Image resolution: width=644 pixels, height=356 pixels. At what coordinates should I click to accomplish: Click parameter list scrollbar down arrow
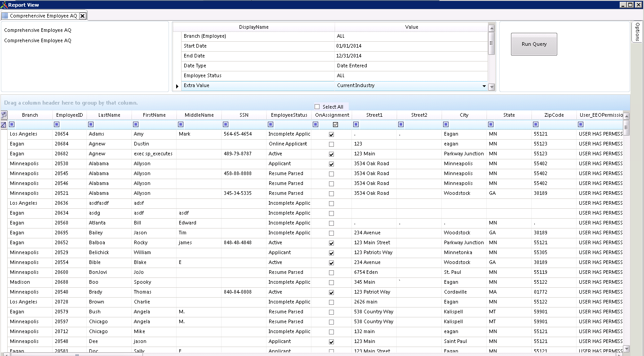coord(492,87)
